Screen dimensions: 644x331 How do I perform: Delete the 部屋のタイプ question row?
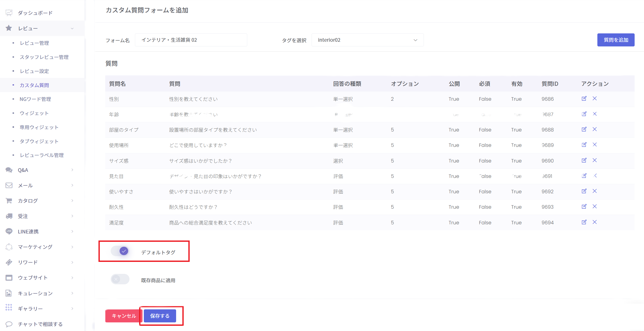tap(595, 129)
